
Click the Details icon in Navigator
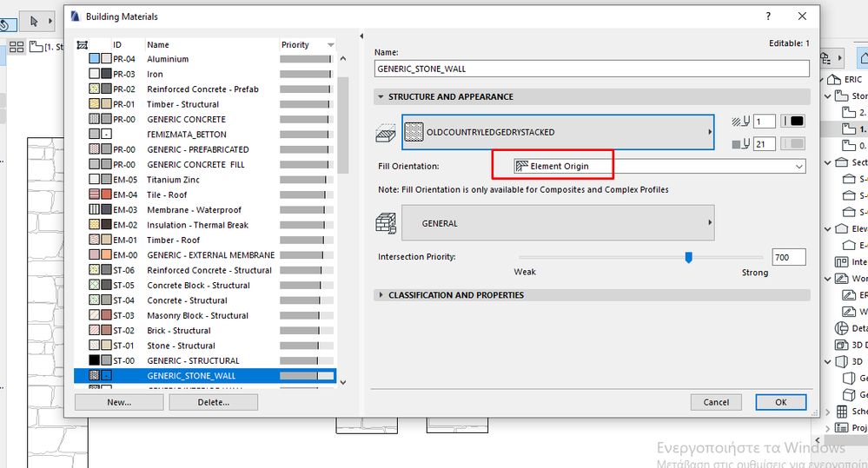[x=841, y=328]
